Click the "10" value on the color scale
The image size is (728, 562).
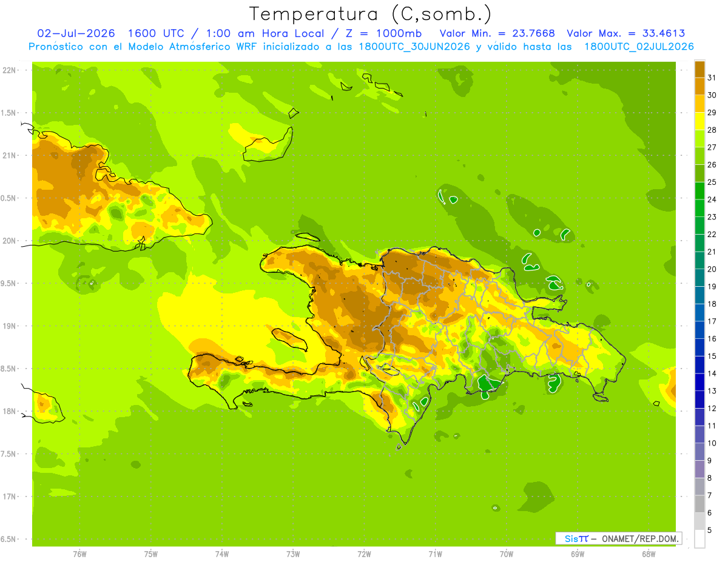[712, 443]
